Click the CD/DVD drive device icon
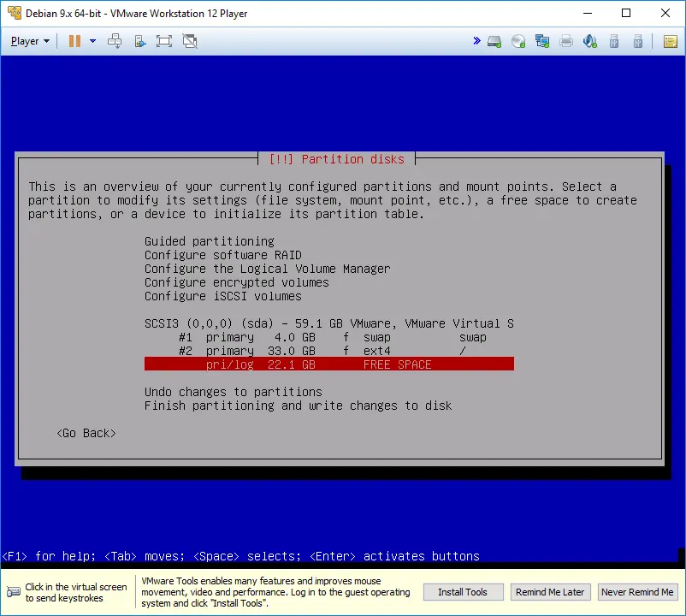 click(518, 42)
